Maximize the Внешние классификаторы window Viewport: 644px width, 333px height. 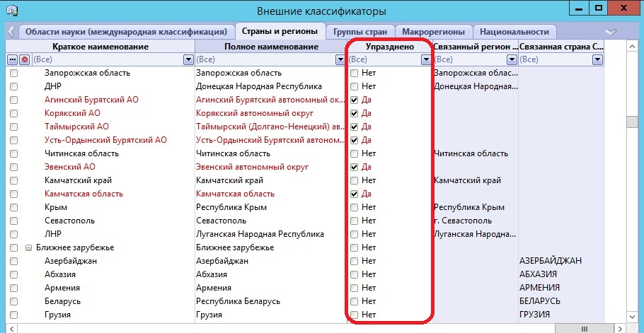[x=600, y=8]
